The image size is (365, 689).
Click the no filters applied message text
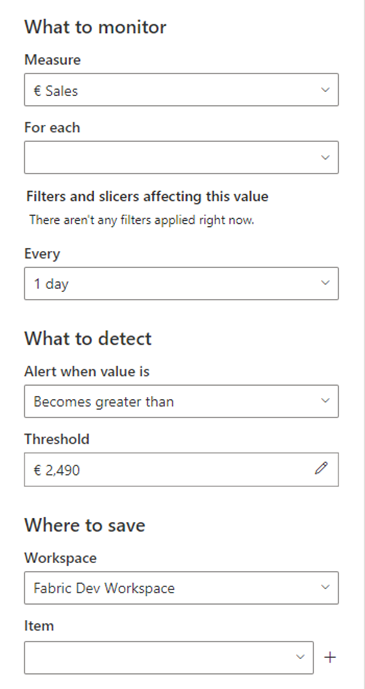click(x=142, y=220)
